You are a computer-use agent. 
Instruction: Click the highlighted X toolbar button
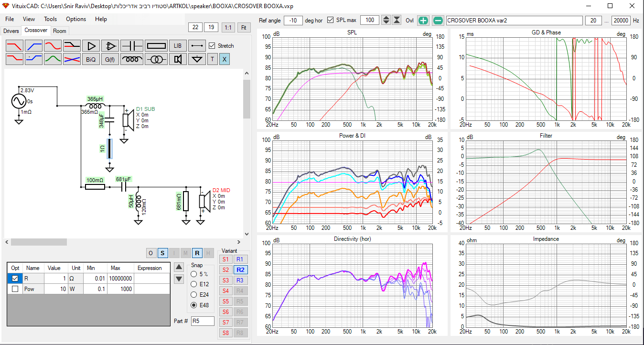(225, 59)
